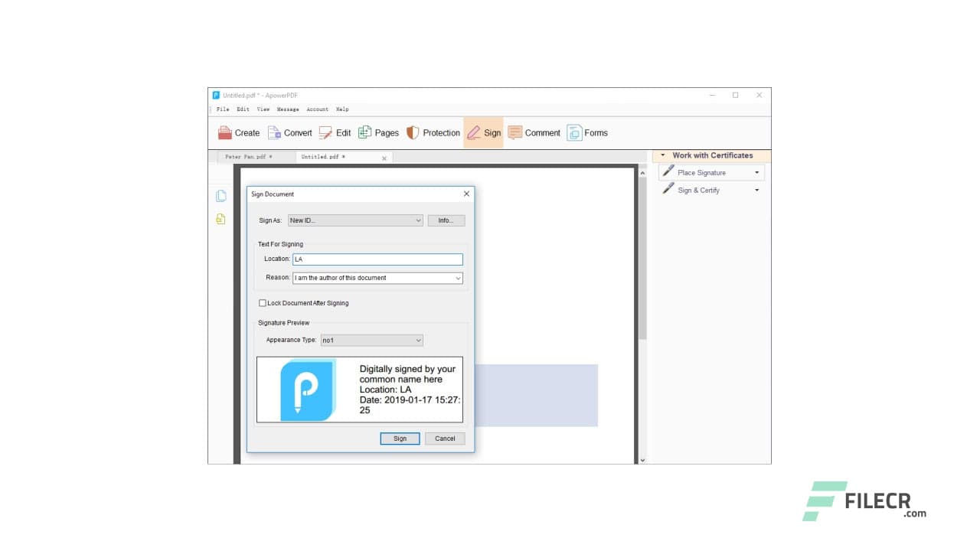Enable Lock Document After Signing
The width and height of the screenshot is (980, 551).
pyautogui.click(x=263, y=303)
